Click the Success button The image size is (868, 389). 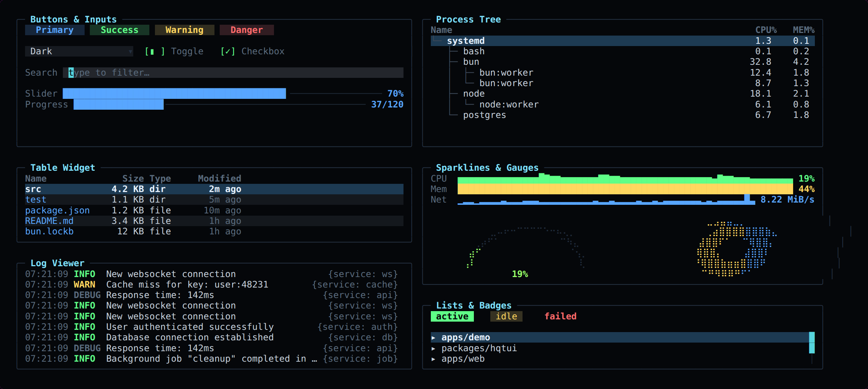click(x=119, y=30)
